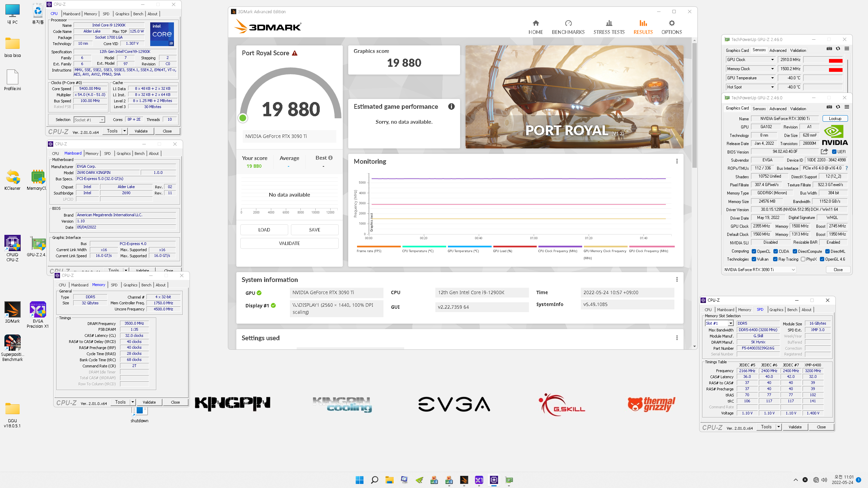Open hamburger menu in GPU-Z Sensors window
The image size is (868, 488).
click(847, 49)
